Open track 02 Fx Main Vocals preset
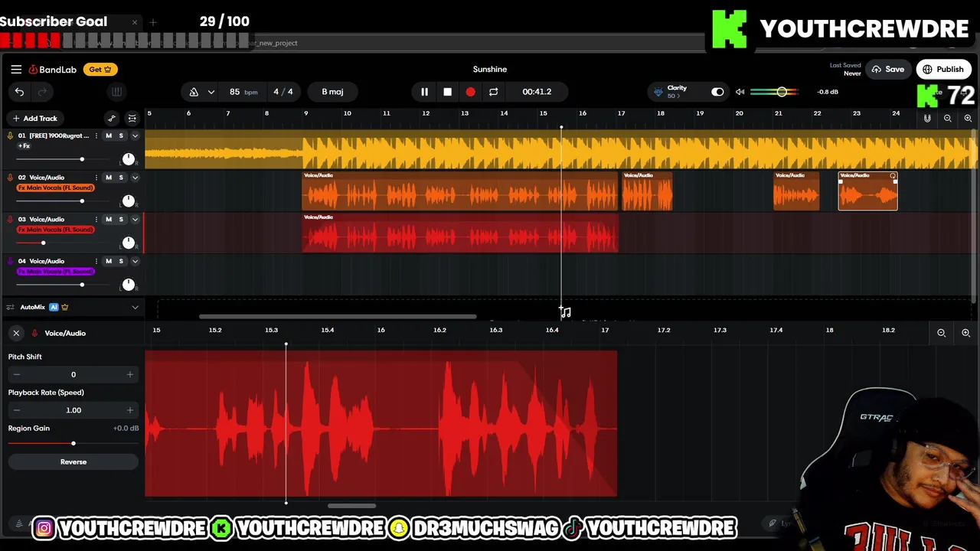 55,188
